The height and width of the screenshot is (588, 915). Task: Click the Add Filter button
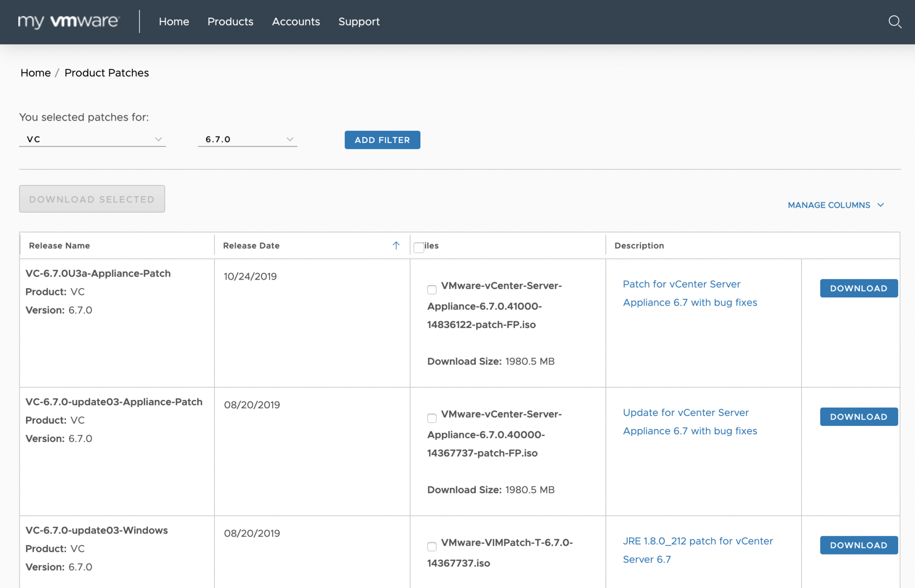click(x=382, y=139)
